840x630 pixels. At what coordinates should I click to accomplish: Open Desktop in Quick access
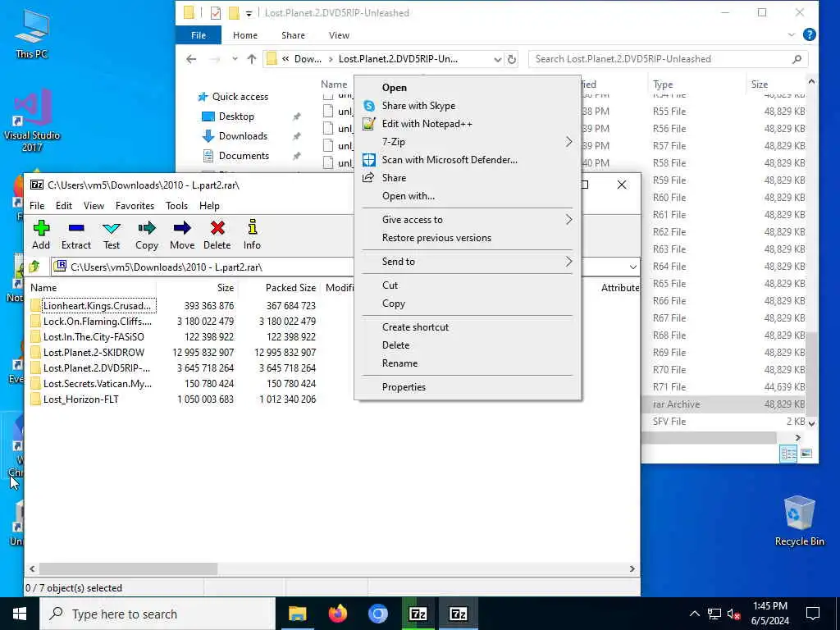tap(236, 116)
